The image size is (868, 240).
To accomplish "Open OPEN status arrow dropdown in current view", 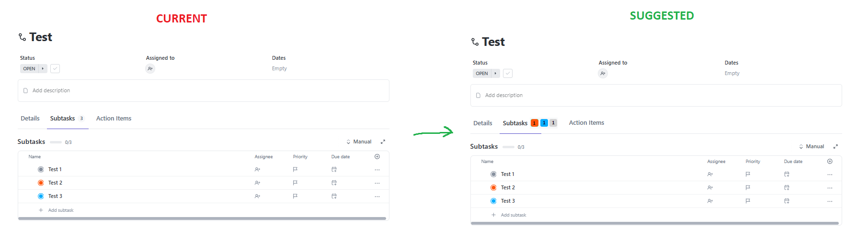I will [43, 69].
